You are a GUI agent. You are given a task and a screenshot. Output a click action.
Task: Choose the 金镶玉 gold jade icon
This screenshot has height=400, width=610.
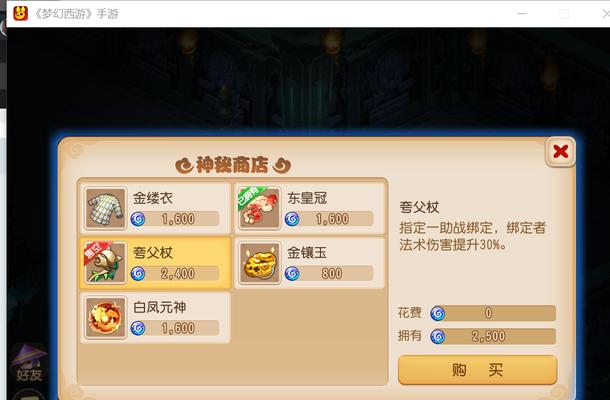(x=260, y=263)
